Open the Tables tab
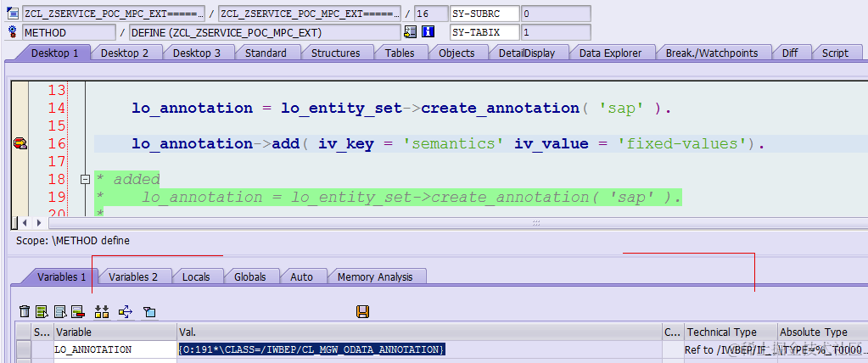This screenshot has height=363, width=868. (x=400, y=53)
